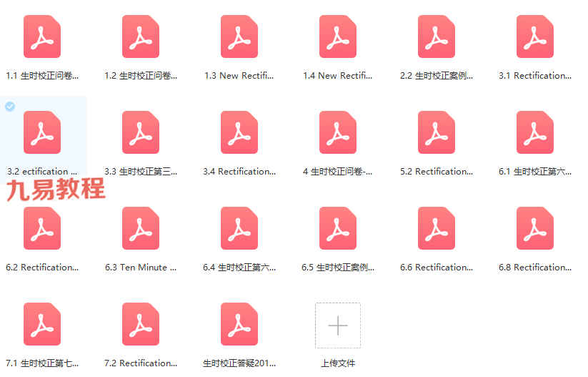Click file name 7.1 生时校正第七...
The width and height of the screenshot is (588, 377).
(42, 363)
